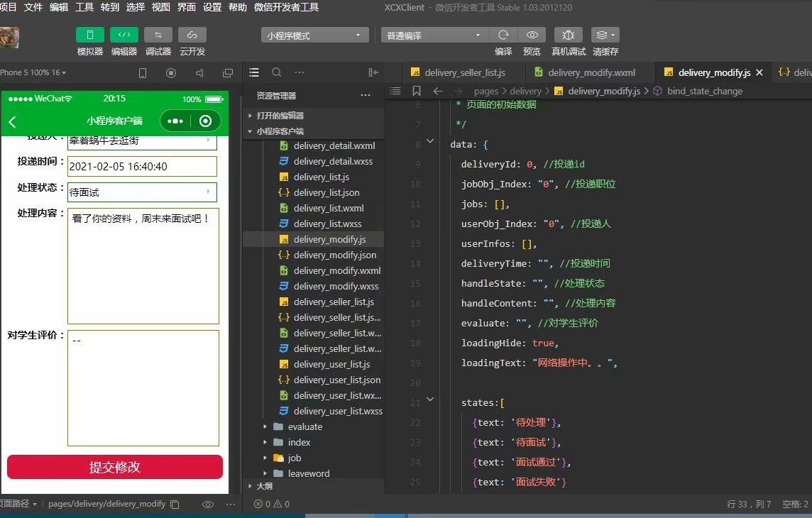Click the errors and warnings status indicator

click(271, 504)
